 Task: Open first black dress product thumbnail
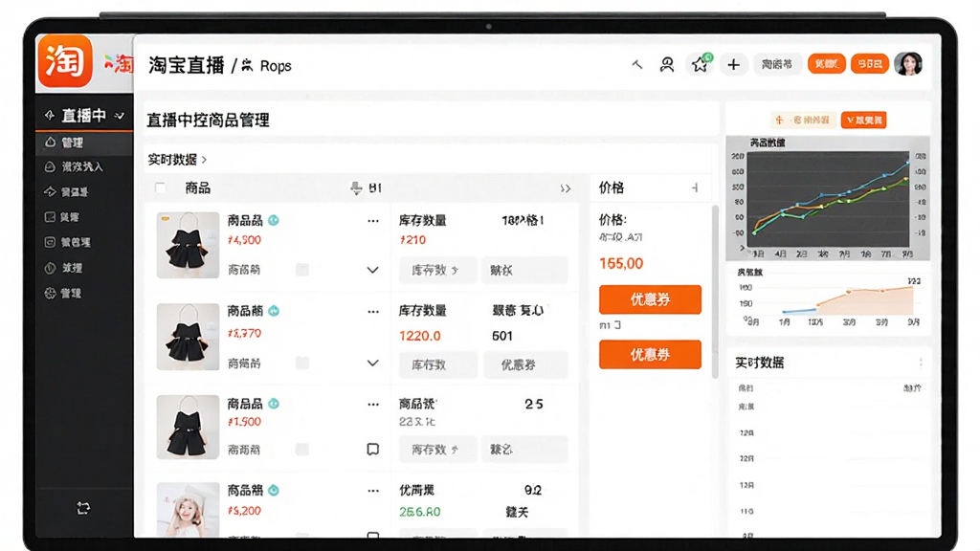pyautogui.click(x=188, y=245)
